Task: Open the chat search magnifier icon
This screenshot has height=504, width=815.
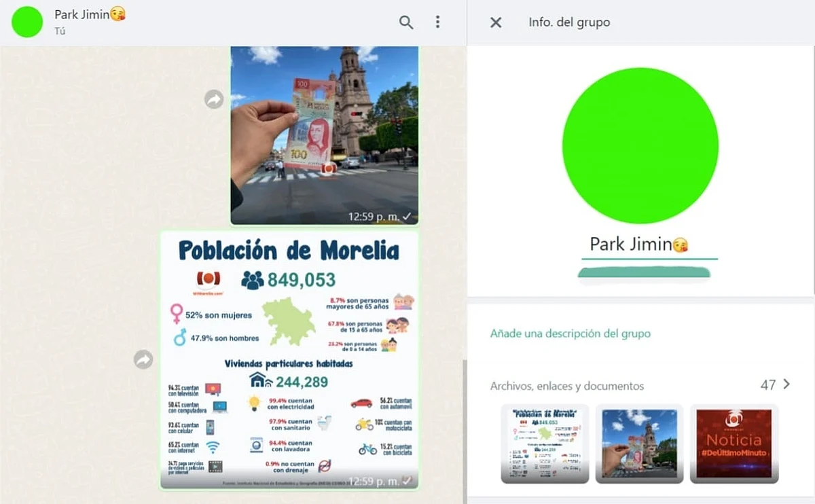Action: pos(406,22)
